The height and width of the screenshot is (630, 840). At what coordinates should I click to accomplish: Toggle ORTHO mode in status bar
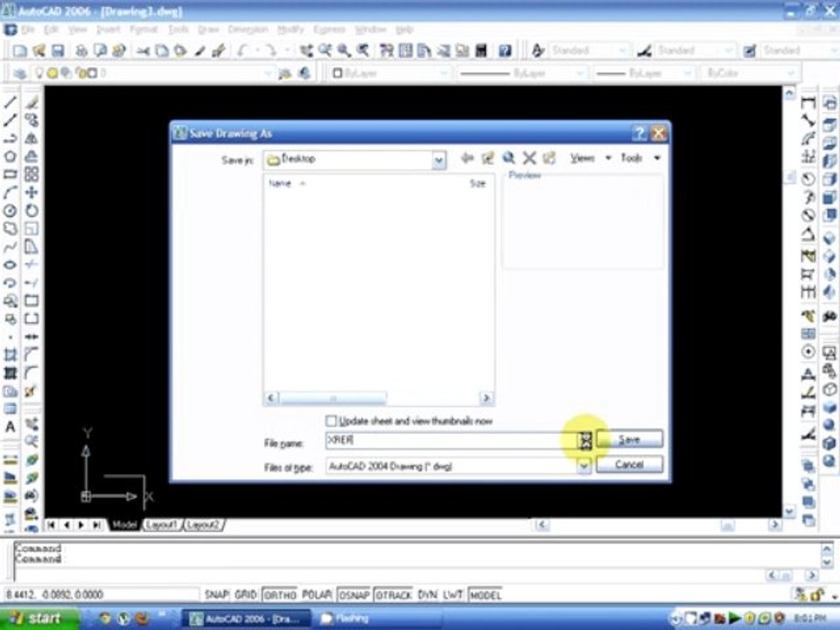(x=280, y=595)
